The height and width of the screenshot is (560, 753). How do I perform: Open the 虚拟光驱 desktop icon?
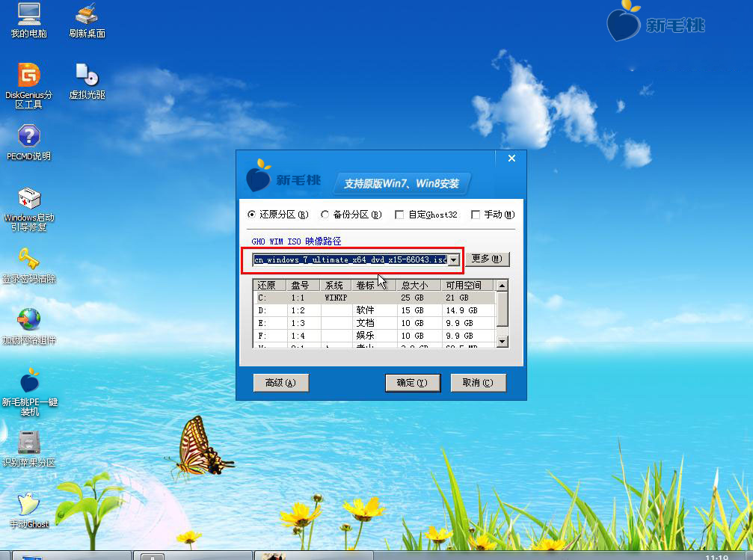click(87, 81)
